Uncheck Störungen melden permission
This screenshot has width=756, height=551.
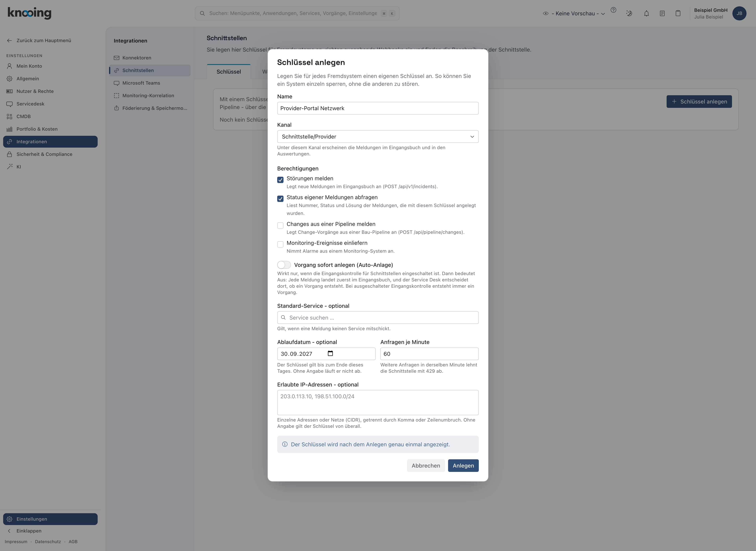pos(280,180)
